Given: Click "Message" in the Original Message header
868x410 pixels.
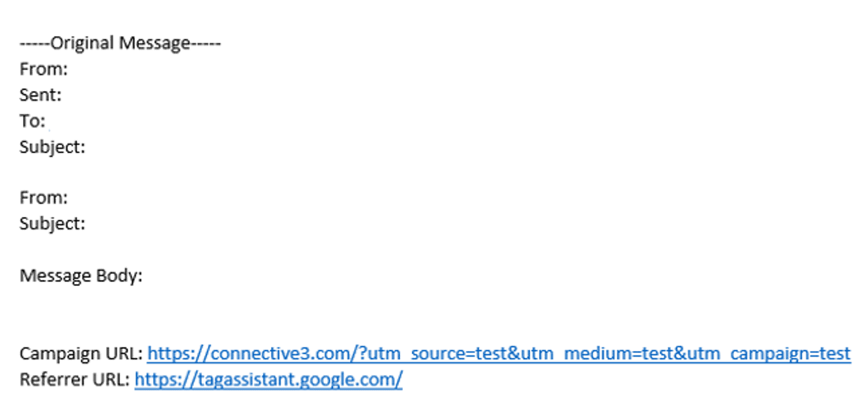Looking at the screenshot, I should (154, 43).
